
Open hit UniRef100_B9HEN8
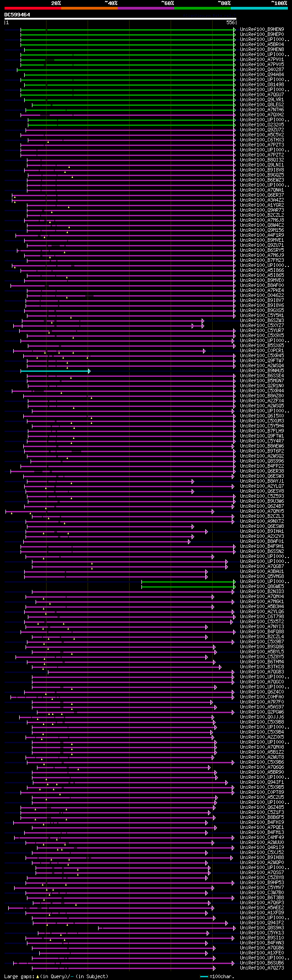coord(262,50)
